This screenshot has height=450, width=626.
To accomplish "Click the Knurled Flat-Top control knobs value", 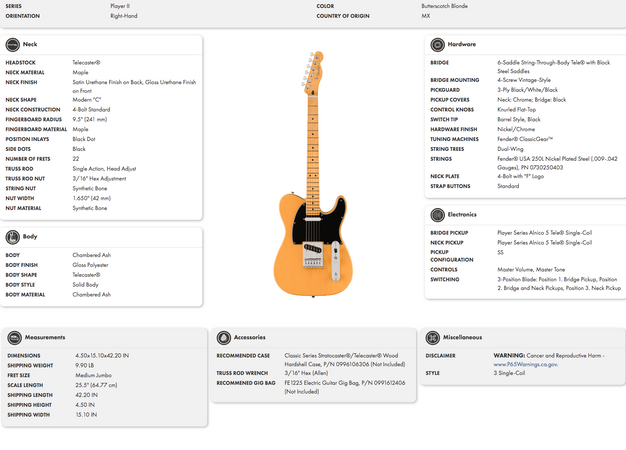I will pyautogui.click(x=517, y=109).
